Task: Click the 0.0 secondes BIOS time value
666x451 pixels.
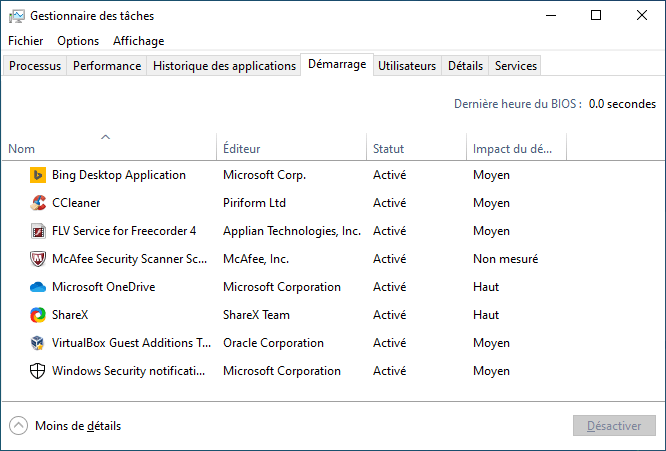Action: (622, 104)
